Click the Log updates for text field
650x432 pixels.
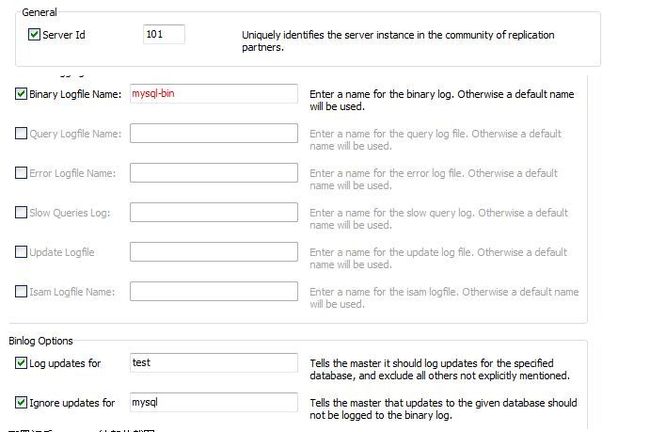[x=213, y=363]
